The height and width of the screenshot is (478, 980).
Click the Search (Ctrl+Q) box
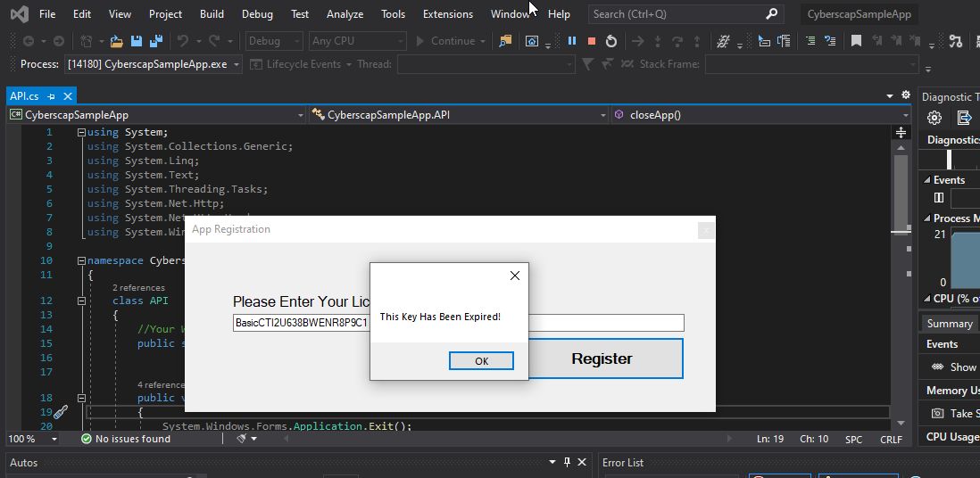pos(678,14)
